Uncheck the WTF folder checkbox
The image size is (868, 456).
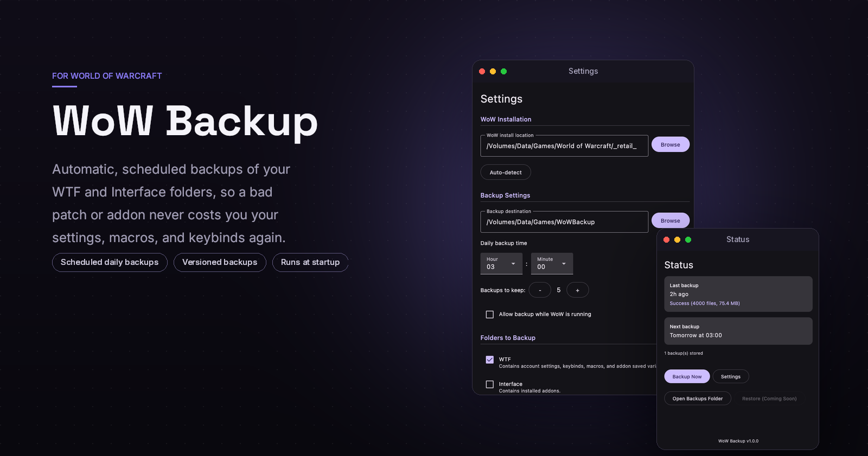[490, 359]
